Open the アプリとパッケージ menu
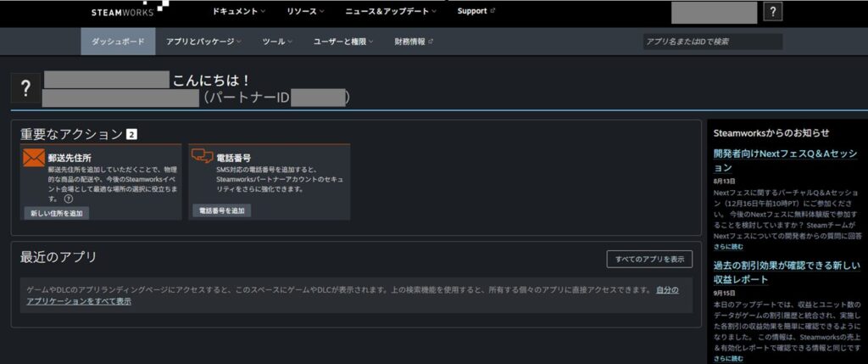This screenshot has height=364, width=868. (x=203, y=42)
